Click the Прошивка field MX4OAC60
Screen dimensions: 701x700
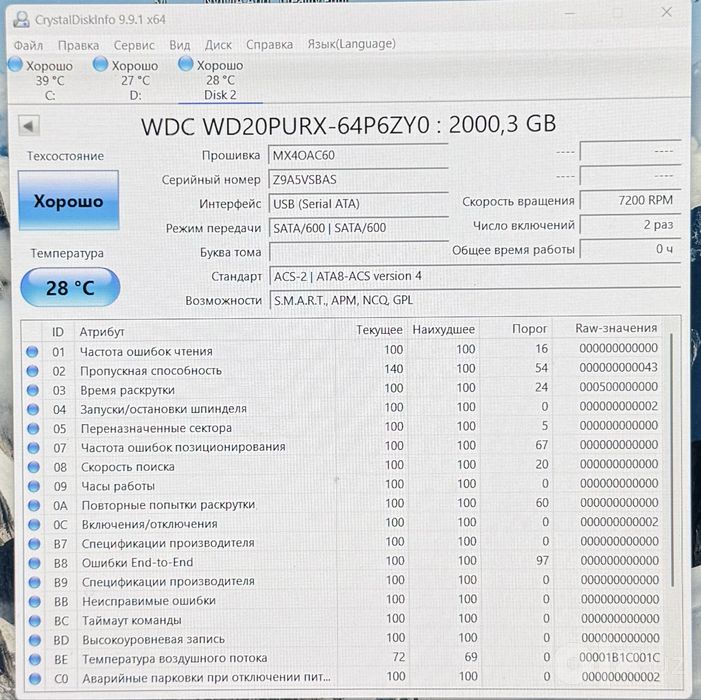[358, 155]
